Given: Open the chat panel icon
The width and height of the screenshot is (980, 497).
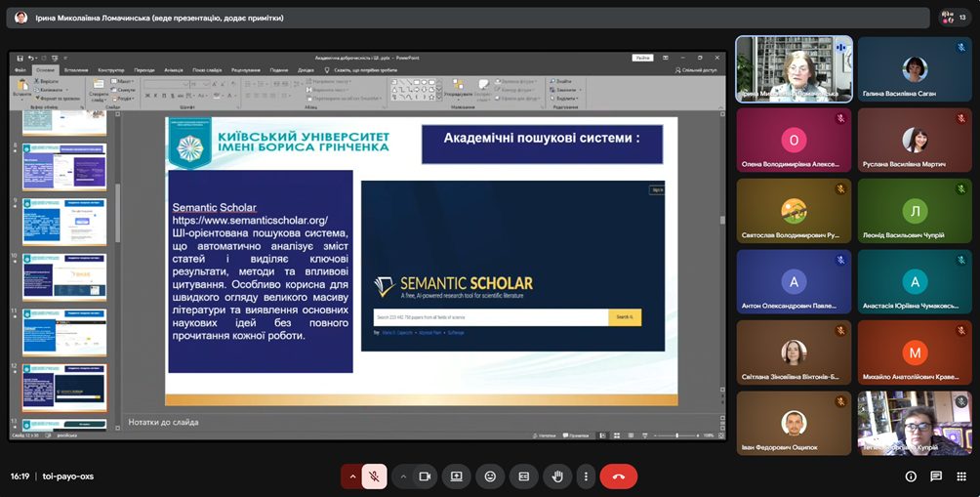Looking at the screenshot, I should click(x=936, y=476).
